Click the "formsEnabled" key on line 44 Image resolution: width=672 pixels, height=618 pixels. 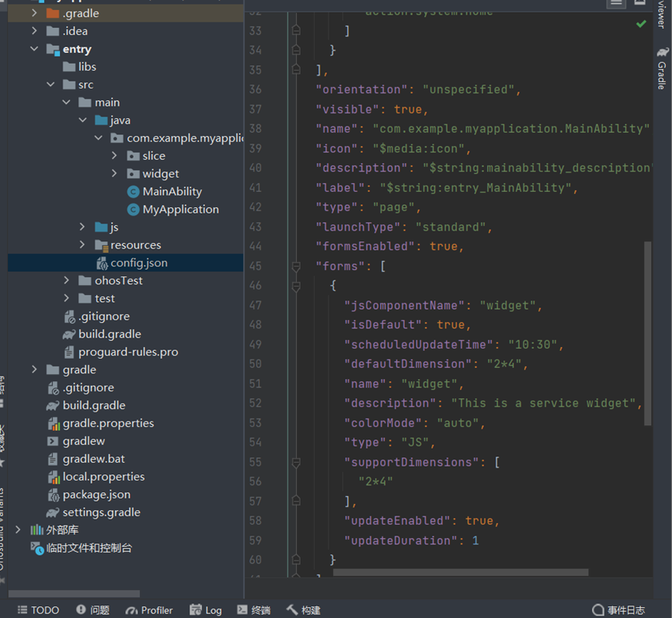point(365,246)
